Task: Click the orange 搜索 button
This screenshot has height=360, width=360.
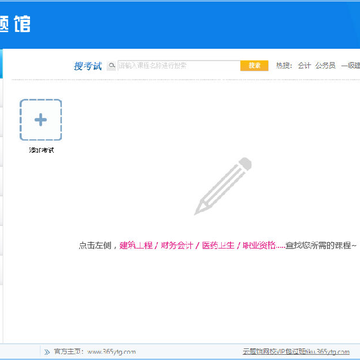Action: point(254,66)
